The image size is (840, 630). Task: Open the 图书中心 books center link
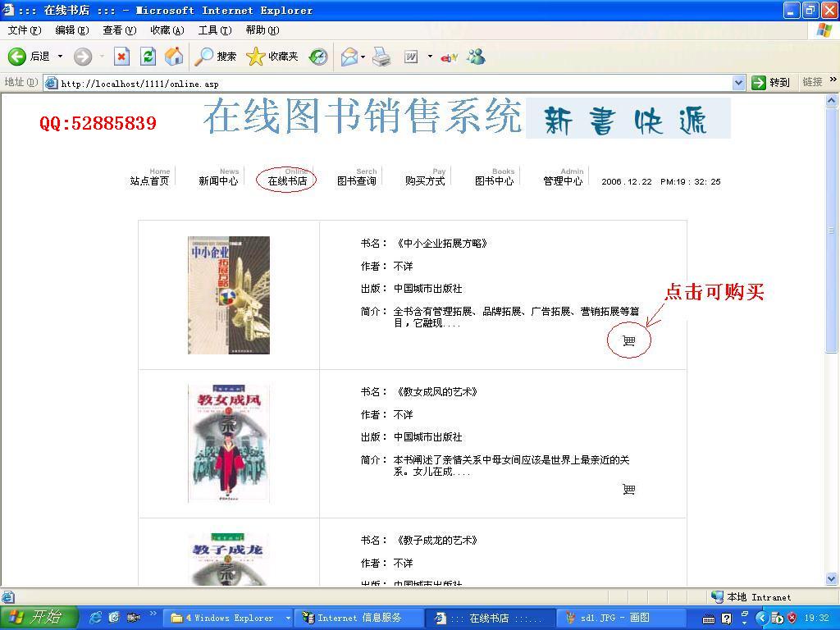tap(494, 181)
